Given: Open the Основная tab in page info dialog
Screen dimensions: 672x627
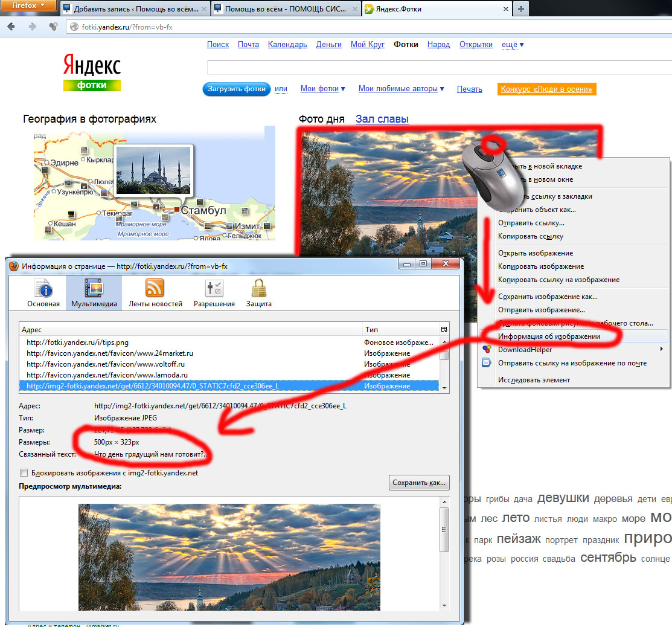Looking at the screenshot, I should coord(43,293).
